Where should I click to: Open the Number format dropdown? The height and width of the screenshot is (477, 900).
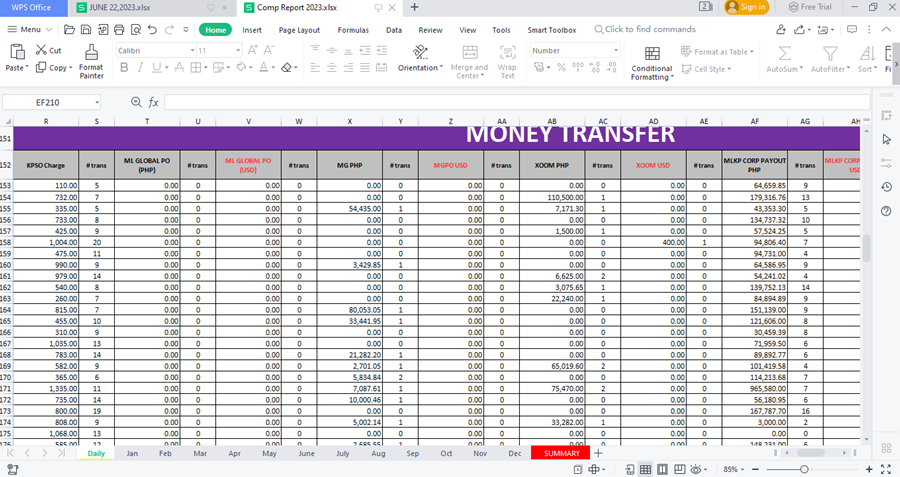[x=616, y=51]
